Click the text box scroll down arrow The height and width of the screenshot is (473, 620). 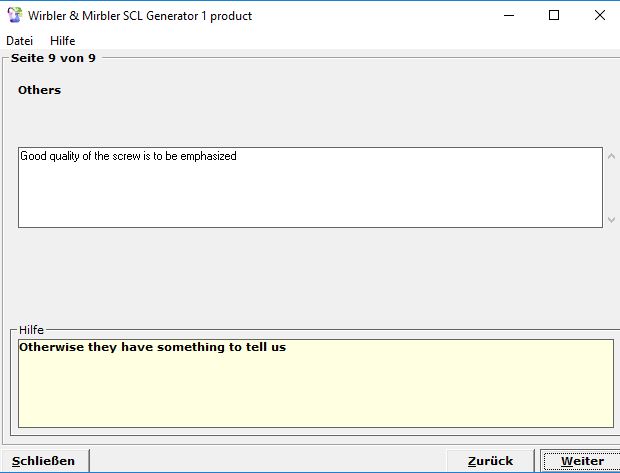[611, 219]
